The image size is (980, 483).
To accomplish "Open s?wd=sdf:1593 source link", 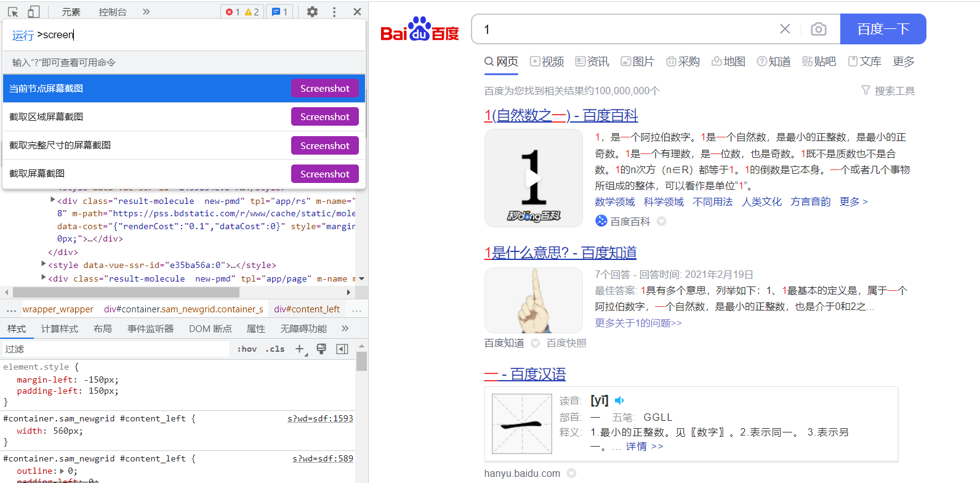I will [320, 418].
